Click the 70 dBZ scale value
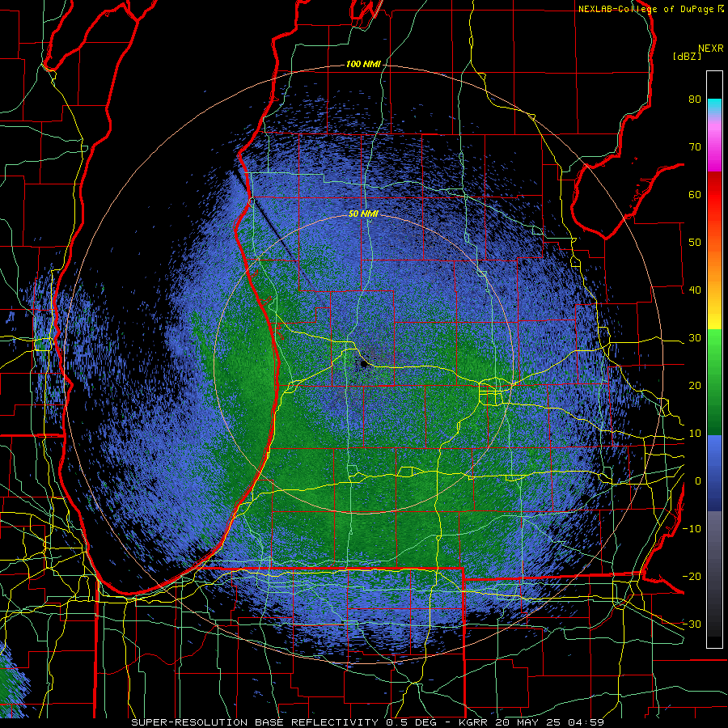This screenshot has width=728, height=728. [695, 147]
